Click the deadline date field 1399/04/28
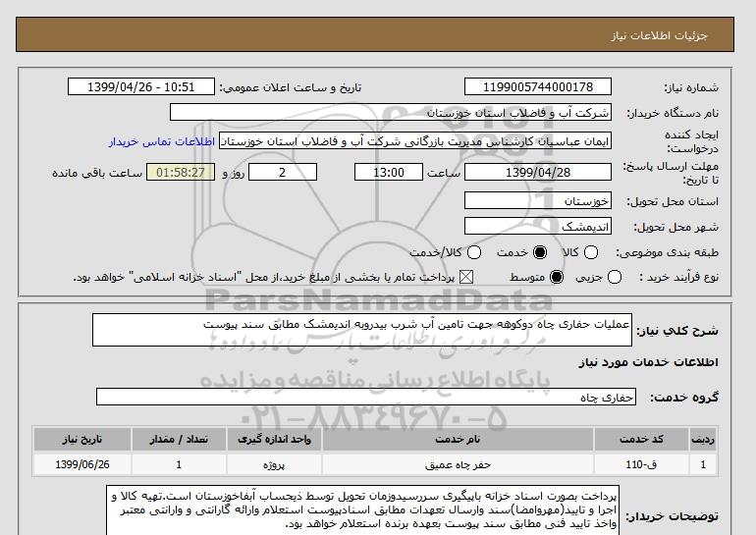This screenshot has width=756, height=535. click(538, 172)
